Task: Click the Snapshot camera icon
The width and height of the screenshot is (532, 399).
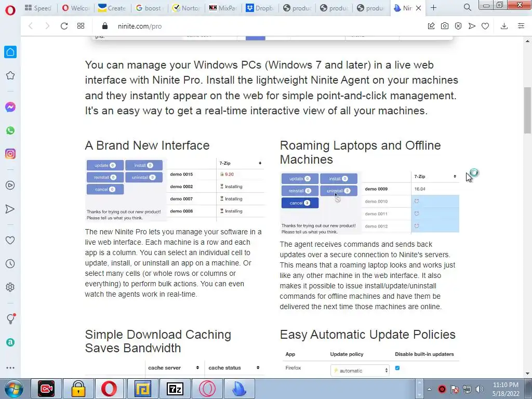Action: coord(445,26)
